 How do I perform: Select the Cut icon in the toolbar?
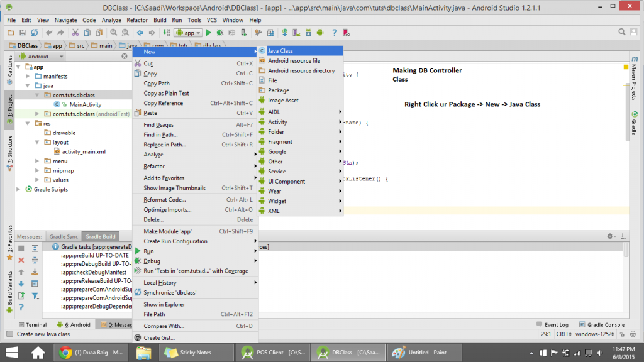75,32
